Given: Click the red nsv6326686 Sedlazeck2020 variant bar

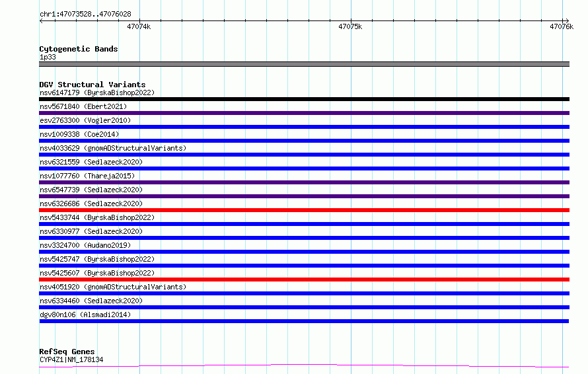Looking at the screenshot, I should point(304,210).
